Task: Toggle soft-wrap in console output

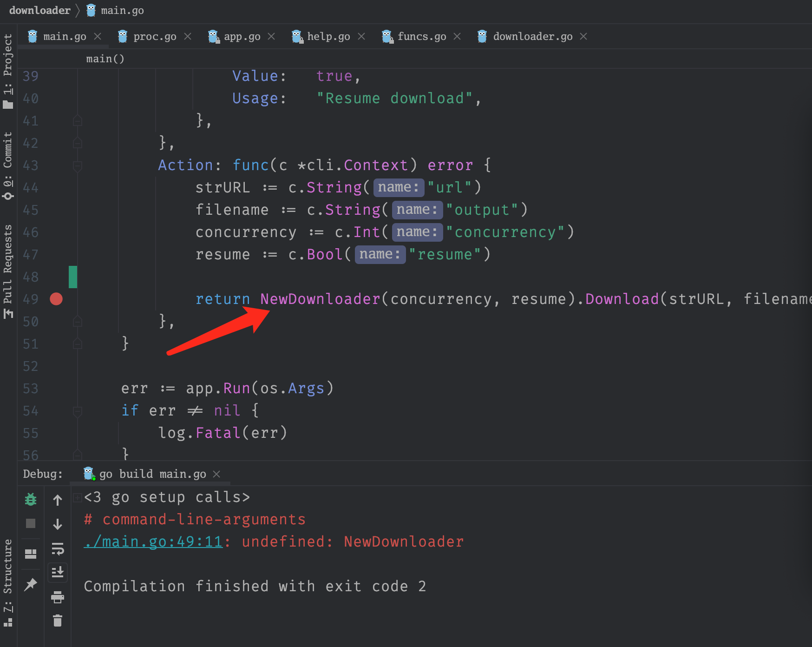Action: point(58,549)
